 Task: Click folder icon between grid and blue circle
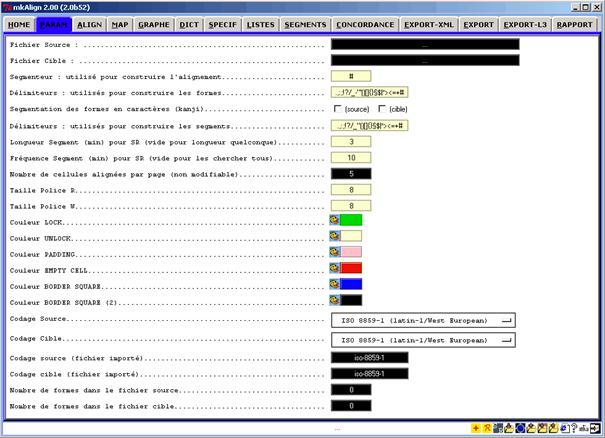(509, 428)
